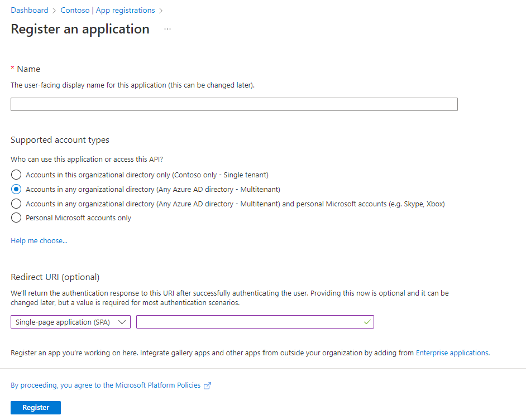Click the breadcrumb chevron after App registrations
Viewport: 526px width, 420px height.
pyautogui.click(x=160, y=10)
